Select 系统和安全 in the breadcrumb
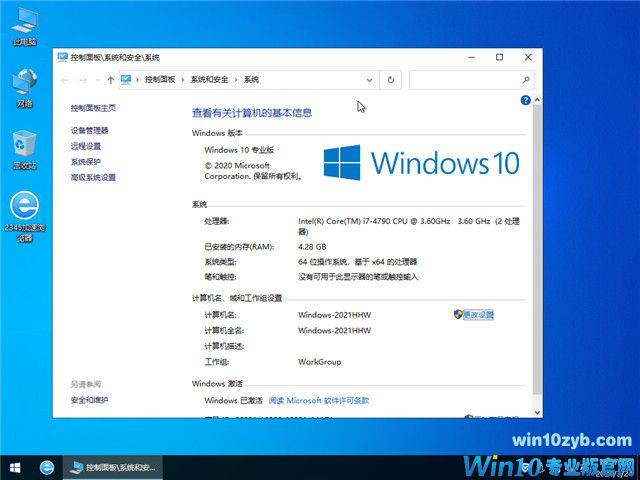640x480 pixels. point(209,80)
